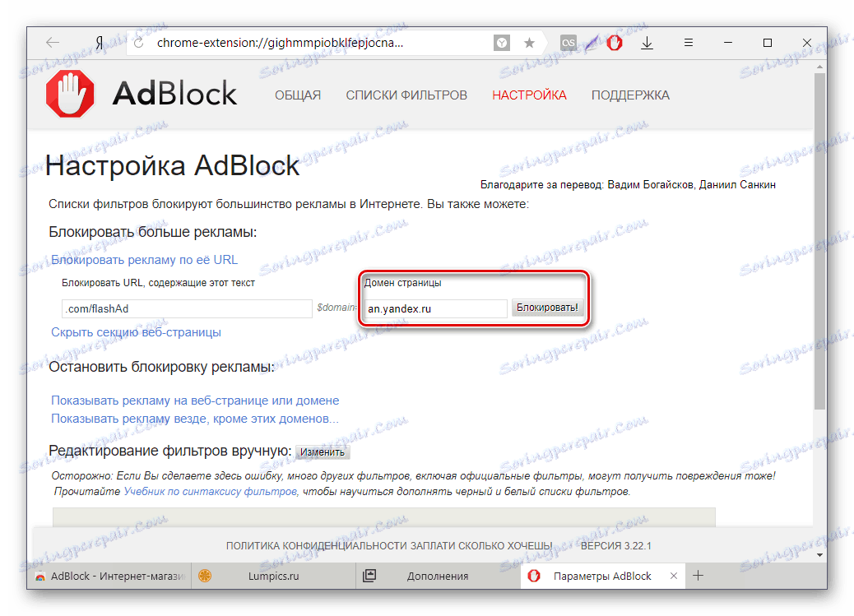854x616 pixels.
Task: Click the manual filters text area
Action: pyautogui.click(x=383, y=516)
